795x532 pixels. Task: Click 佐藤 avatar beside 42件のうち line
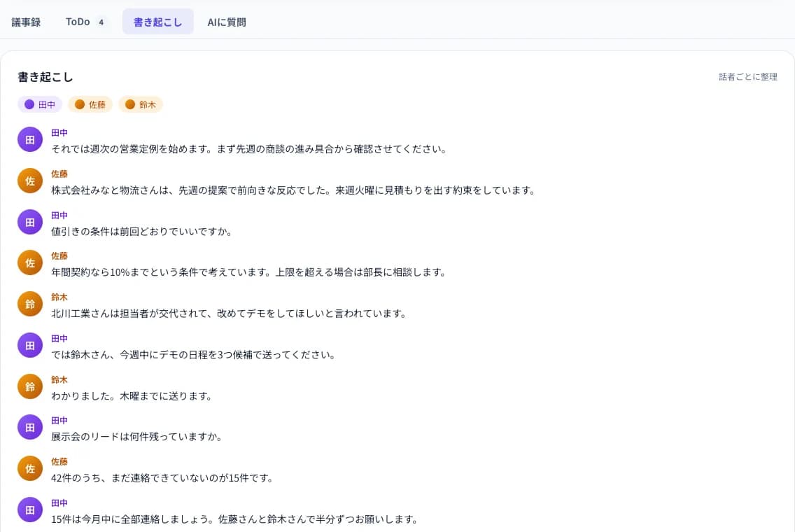pyautogui.click(x=30, y=468)
